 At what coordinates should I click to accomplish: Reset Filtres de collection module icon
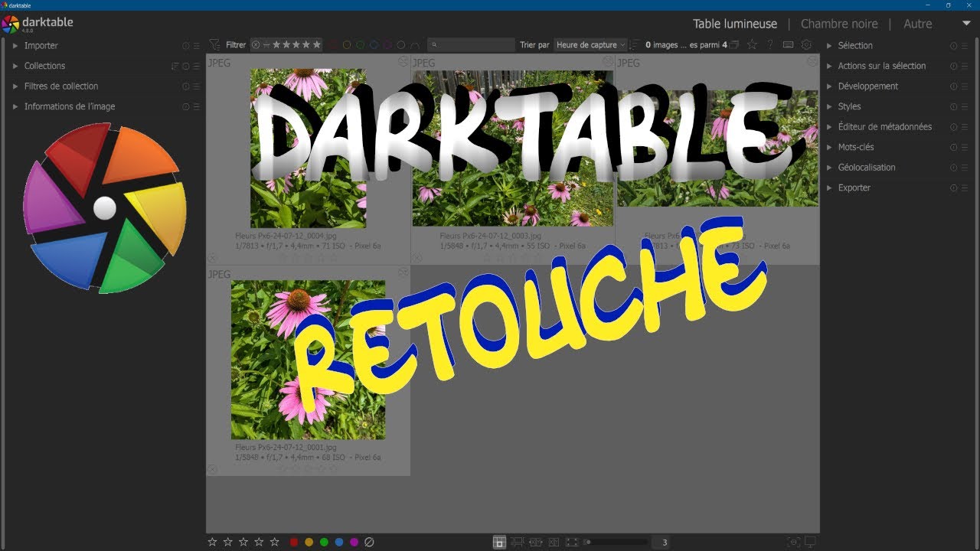pos(186,86)
